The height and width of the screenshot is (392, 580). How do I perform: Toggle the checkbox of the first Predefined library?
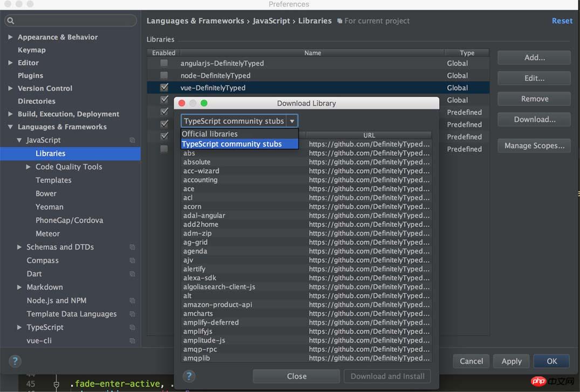pos(164,112)
